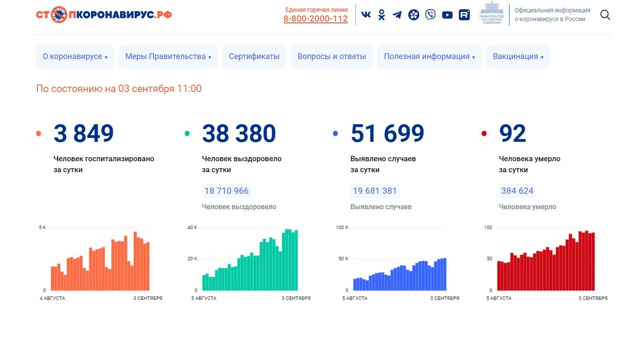Click '20 K' axis label on green chart
The image size is (644, 340).
click(x=193, y=259)
